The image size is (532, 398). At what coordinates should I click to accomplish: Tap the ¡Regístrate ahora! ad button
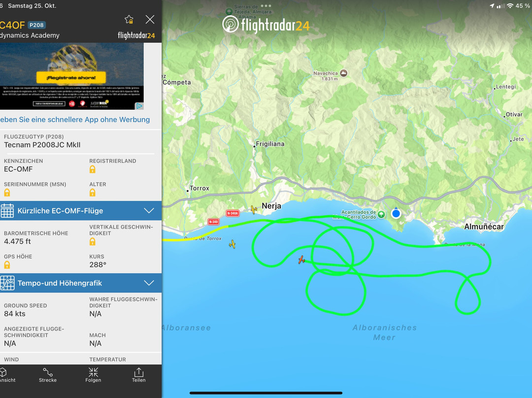coord(71,77)
